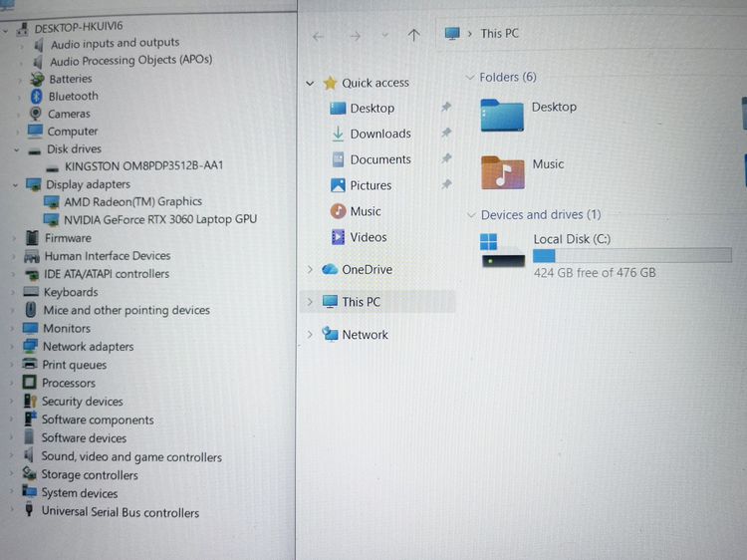747x560 pixels.
Task: Select the Monitors category row
Action: (67, 329)
